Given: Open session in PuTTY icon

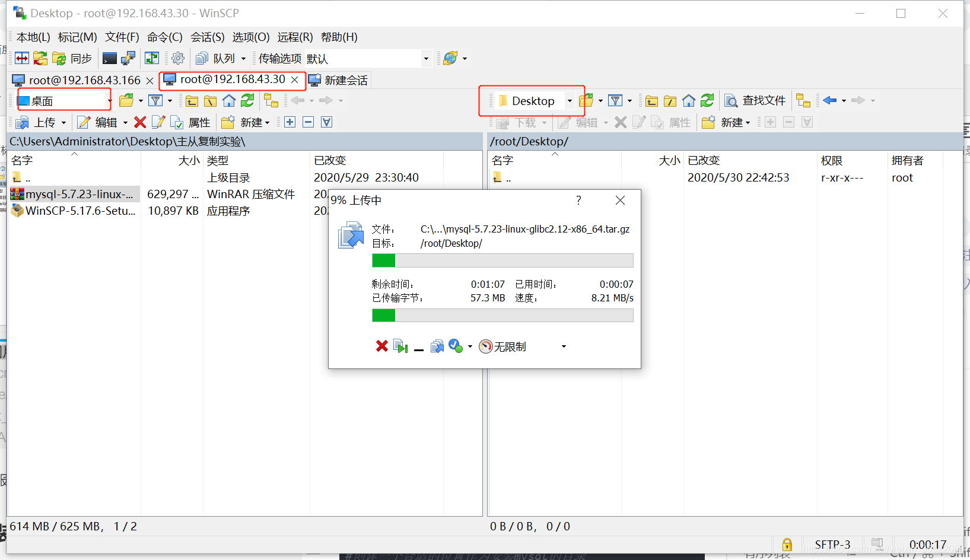Looking at the screenshot, I should pyautogui.click(x=128, y=58).
